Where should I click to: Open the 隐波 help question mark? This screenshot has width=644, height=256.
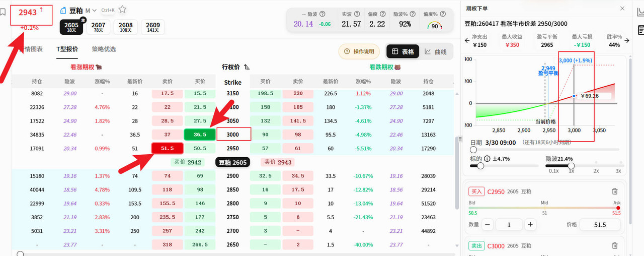[322, 14]
